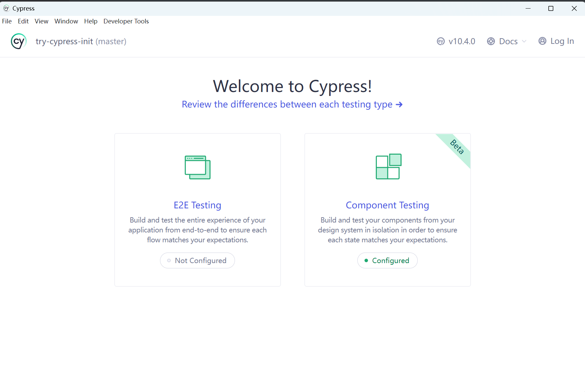Click the E2E Testing browser window icon
The width and height of the screenshot is (585, 392).
tap(198, 167)
